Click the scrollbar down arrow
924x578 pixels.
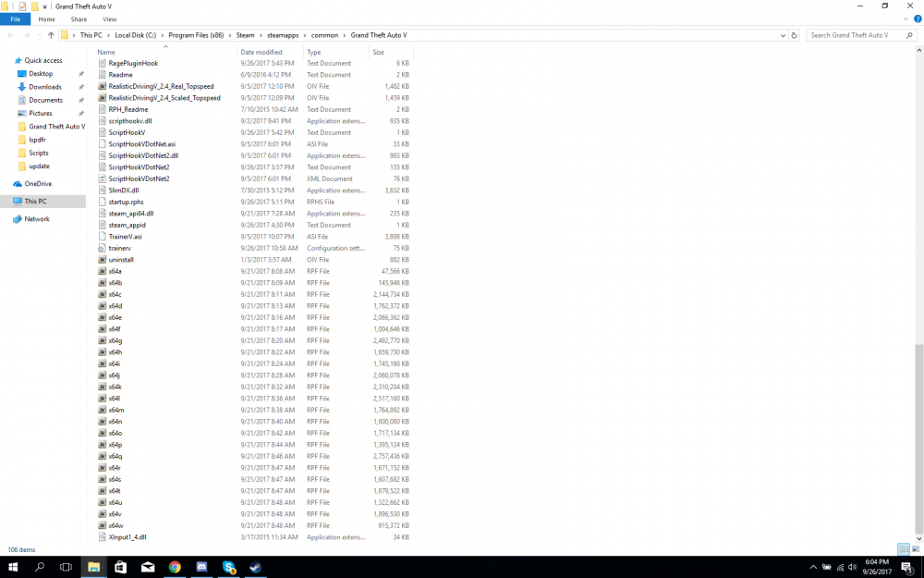918,538
